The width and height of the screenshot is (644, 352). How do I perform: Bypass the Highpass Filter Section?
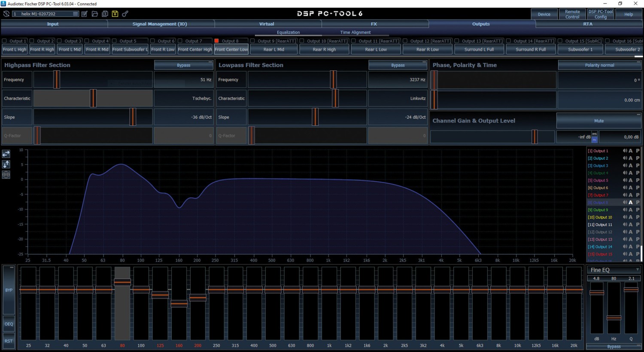(183, 65)
